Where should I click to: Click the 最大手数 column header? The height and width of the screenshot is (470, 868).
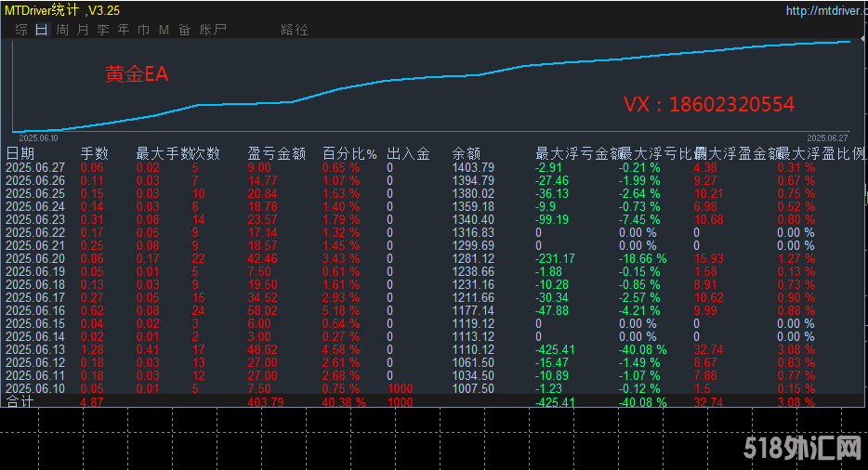(164, 153)
